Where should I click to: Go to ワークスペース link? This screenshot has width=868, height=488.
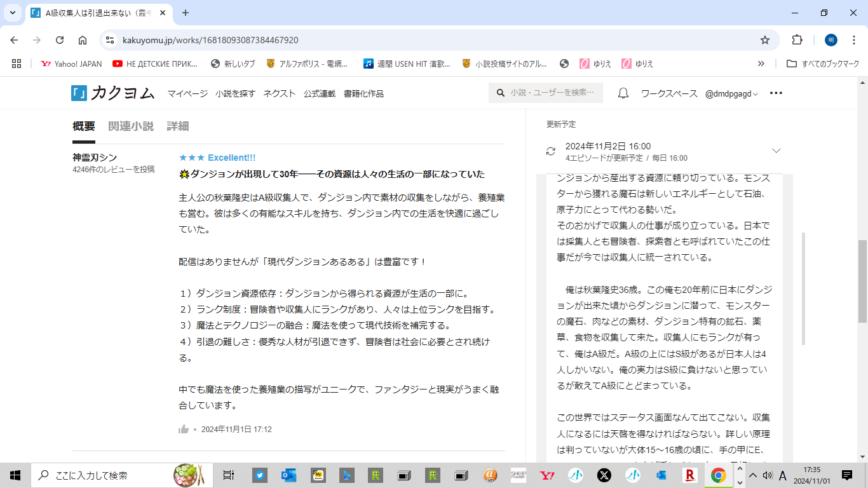[x=668, y=93]
